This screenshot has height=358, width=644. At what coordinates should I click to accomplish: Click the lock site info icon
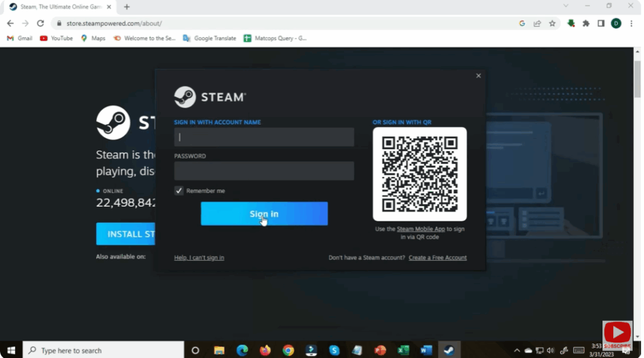pyautogui.click(x=59, y=23)
